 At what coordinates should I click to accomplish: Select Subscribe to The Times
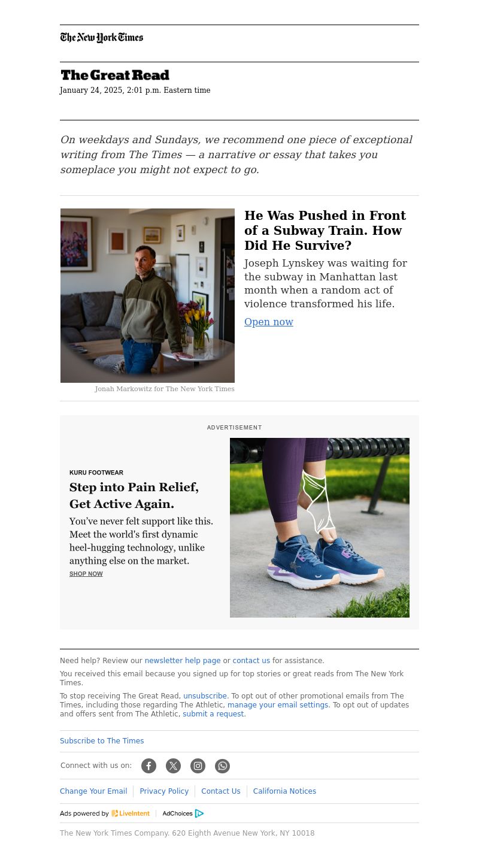pyautogui.click(x=102, y=741)
